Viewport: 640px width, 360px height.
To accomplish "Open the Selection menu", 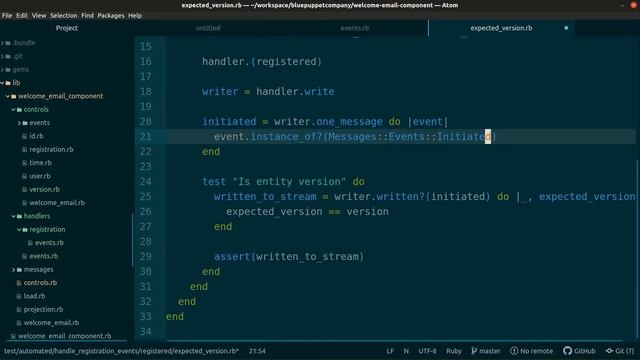I will 63,16.
